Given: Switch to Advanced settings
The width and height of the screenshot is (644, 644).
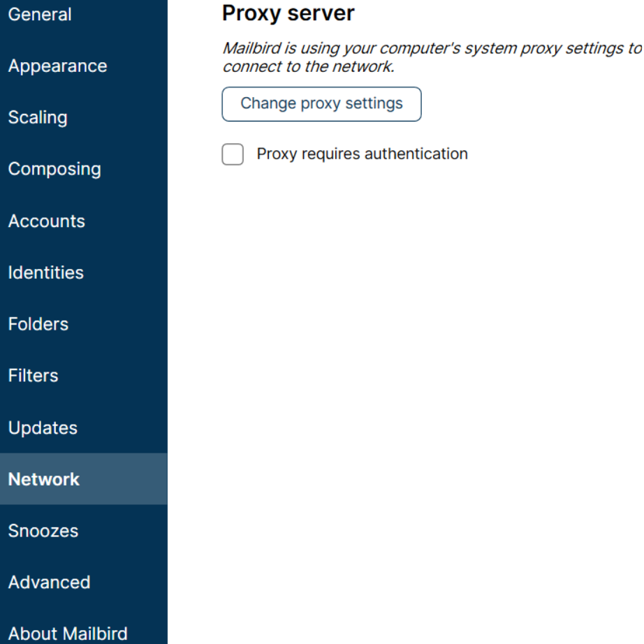Looking at the screenshot, I should [83, 583].
